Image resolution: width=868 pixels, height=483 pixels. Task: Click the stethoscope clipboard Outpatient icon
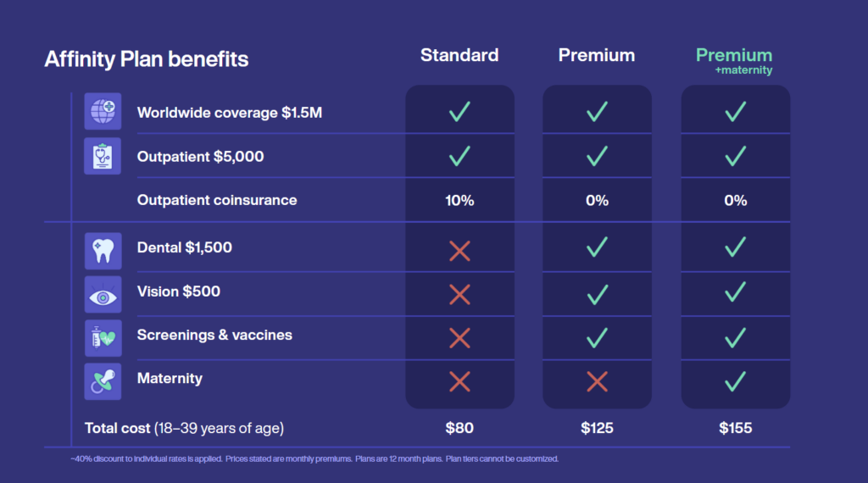pos(103,156)
